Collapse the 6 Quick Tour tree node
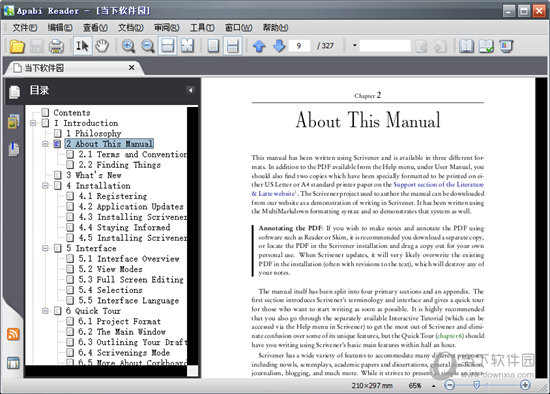The image size is (550, 394). pyautogui.click(x=45, y=311)
